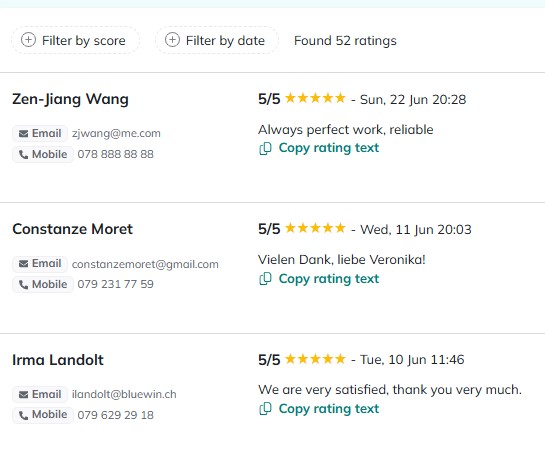The height and width of the screenshot is (458, 545).
Task: Click the copy icon beside Zen-Jiang Wang's review
Action: point(265,148)
